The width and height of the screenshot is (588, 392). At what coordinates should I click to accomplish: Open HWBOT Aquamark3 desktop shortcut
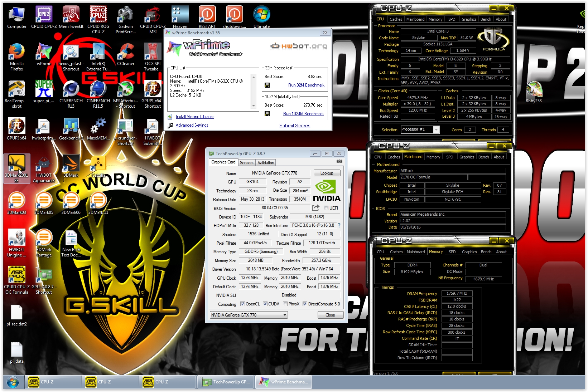pos(44,169)
